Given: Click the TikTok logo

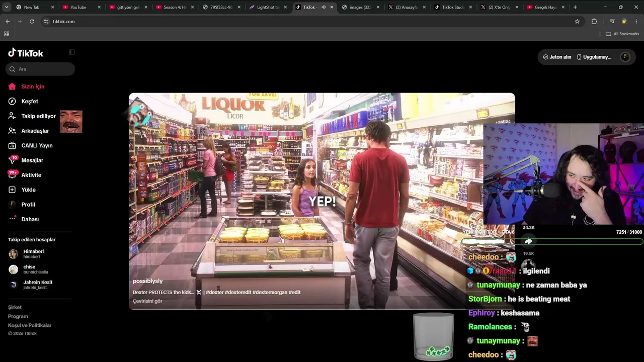Looking at the screenshot, I should pyautogui.click(x=26, y=53).
